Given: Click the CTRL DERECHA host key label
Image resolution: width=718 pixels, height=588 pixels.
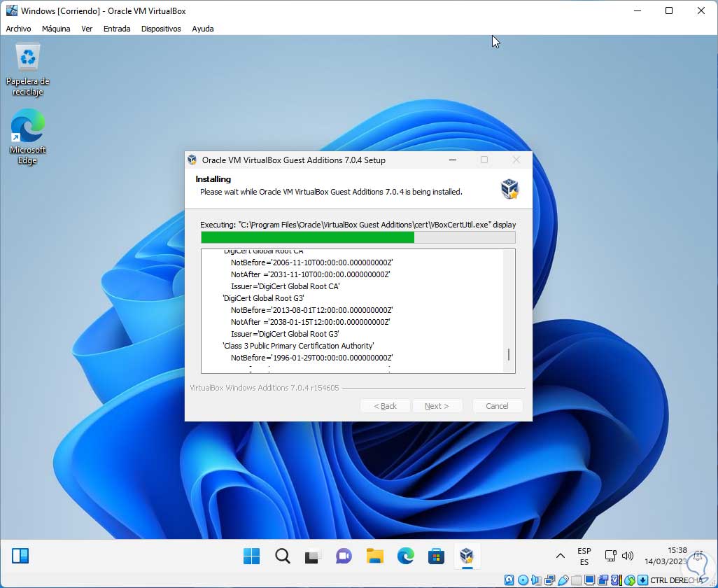Looking at the screenshot, I should (676, 580).
